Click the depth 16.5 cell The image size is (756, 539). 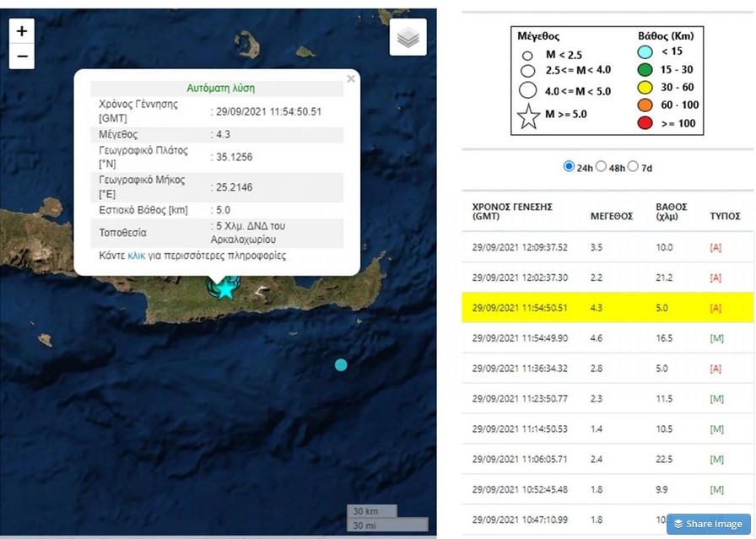tap(664, 338)
